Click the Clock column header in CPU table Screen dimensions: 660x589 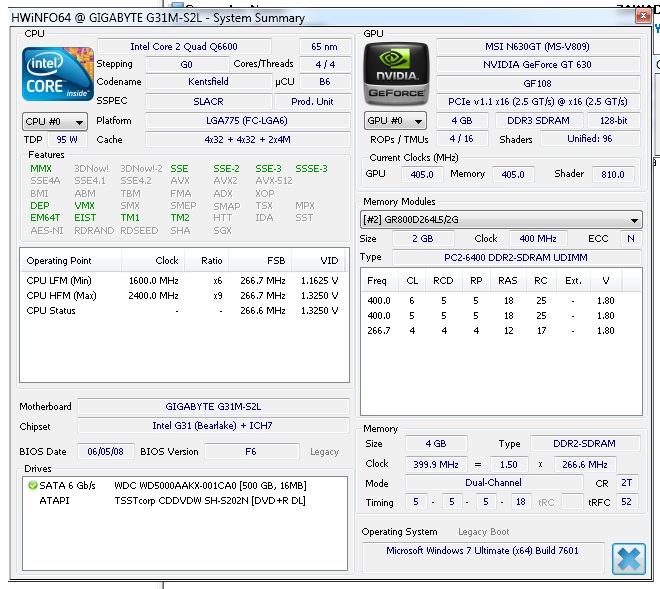click(153, 261)
